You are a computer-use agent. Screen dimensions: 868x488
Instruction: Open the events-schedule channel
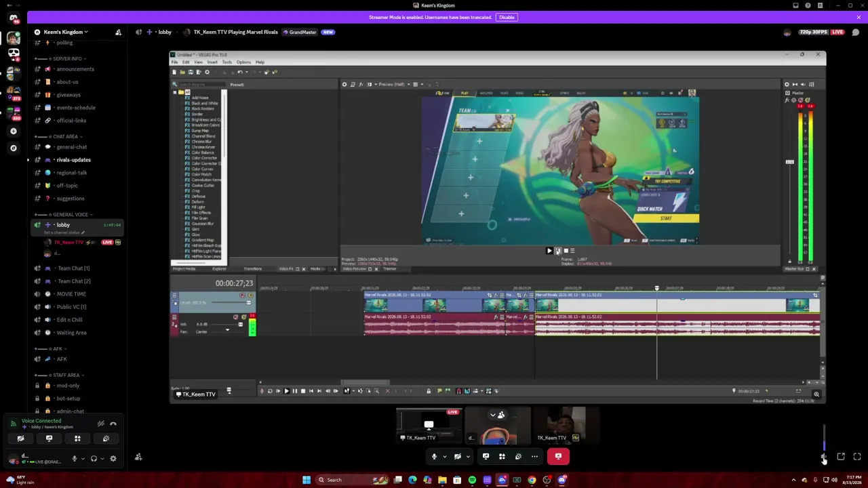point(77,108)
